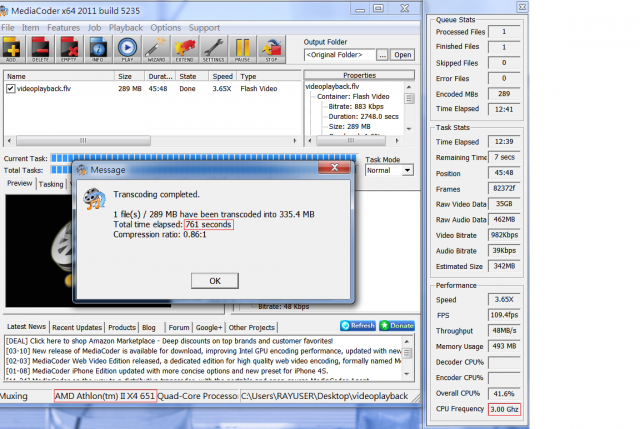Select the Other Projects tab
The width and height of the screenshot is (640, 429).
[251, 327]
